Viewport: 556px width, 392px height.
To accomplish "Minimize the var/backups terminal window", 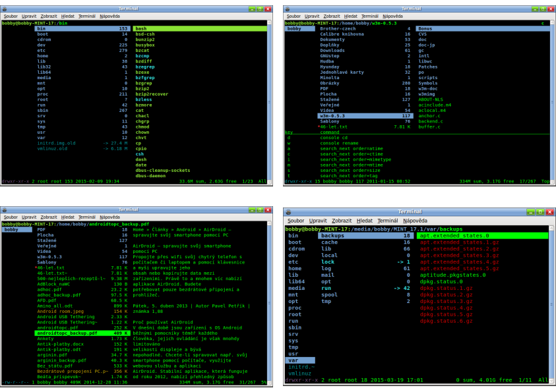I will 531,211.
